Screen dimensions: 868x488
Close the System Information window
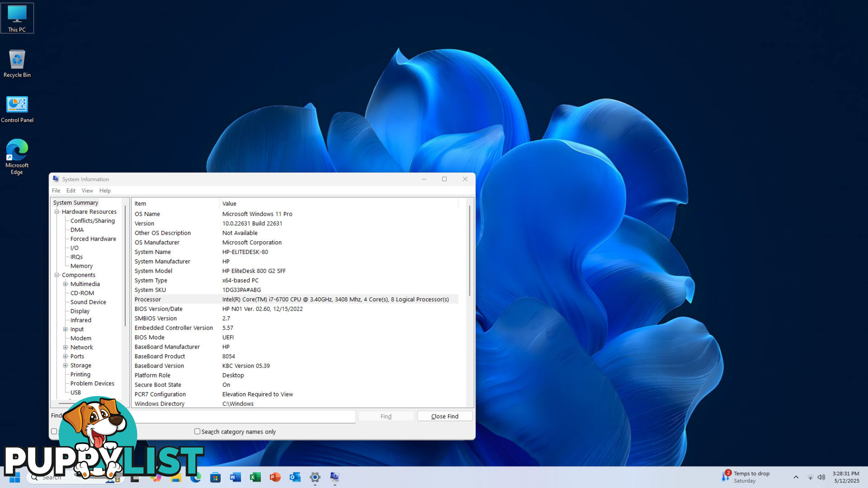click(x=465, y=179)
